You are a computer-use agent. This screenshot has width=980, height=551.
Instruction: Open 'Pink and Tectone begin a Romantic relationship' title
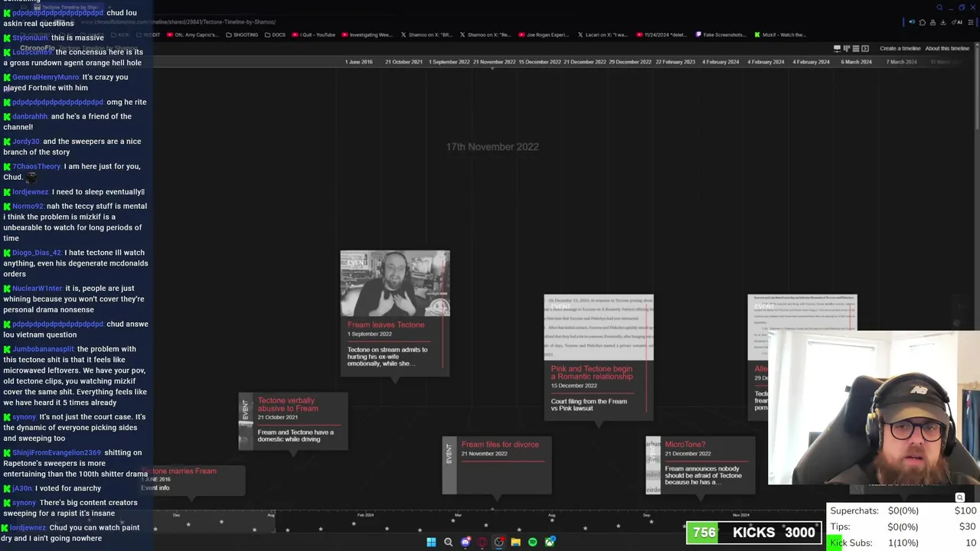[x=592, y=373]
